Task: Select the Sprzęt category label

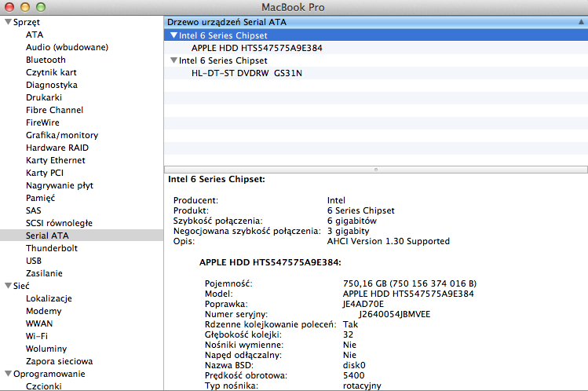Action: (26, 22)
